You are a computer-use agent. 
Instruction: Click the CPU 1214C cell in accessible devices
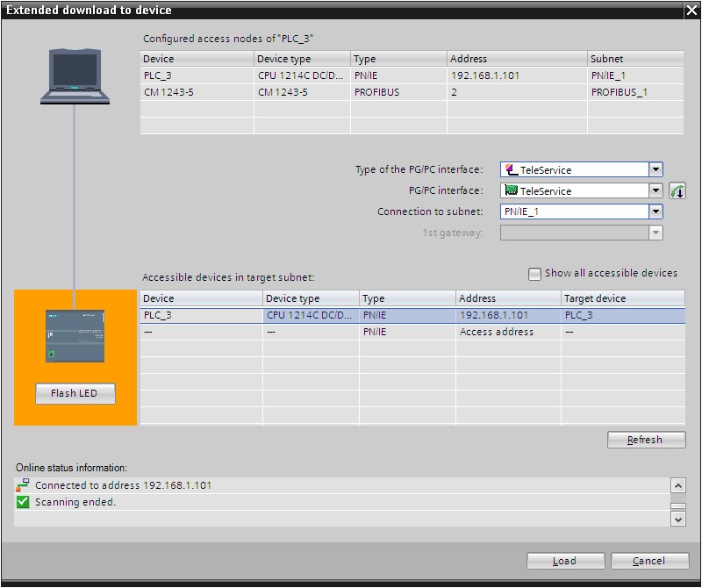[x=311, y=315]
